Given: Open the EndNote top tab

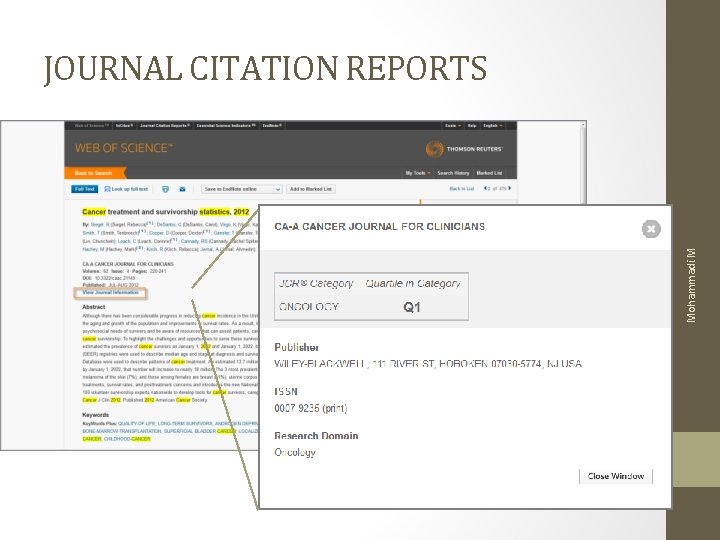Looking at the screenshot, I should click(x=272, y=125).
